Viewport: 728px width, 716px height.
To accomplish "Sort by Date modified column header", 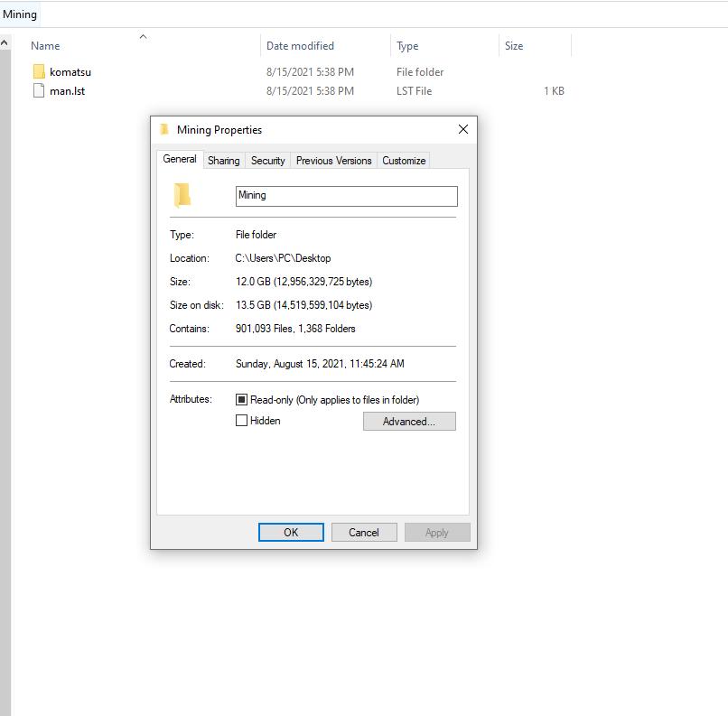I will point(300,46).
